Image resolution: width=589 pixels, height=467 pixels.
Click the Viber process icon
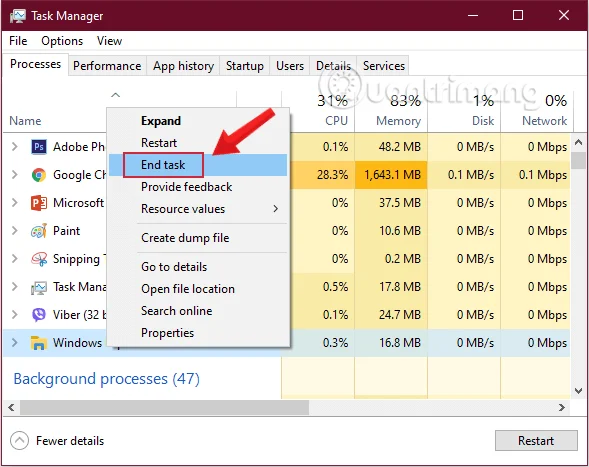(x=39, y=315)
